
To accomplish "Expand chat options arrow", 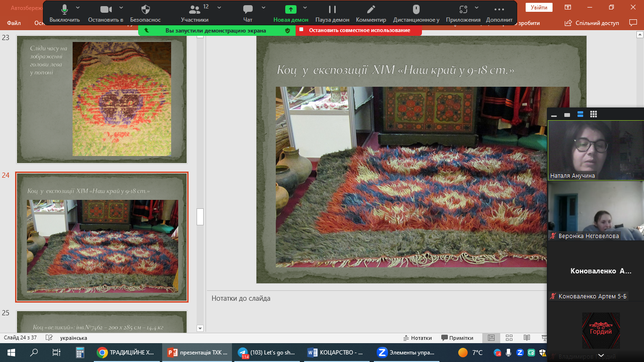I will pyautogui.click(x=264, y=8).
